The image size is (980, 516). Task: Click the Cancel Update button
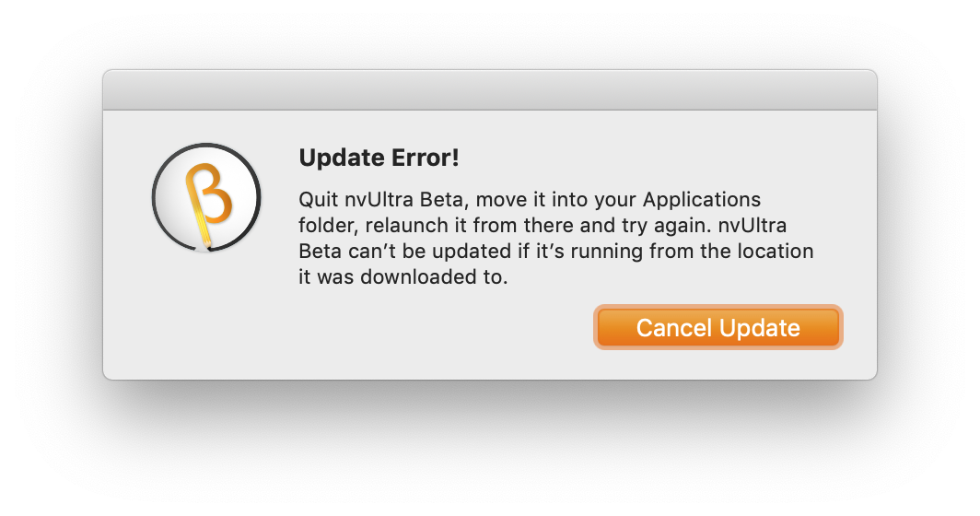(x=717, y=327)
